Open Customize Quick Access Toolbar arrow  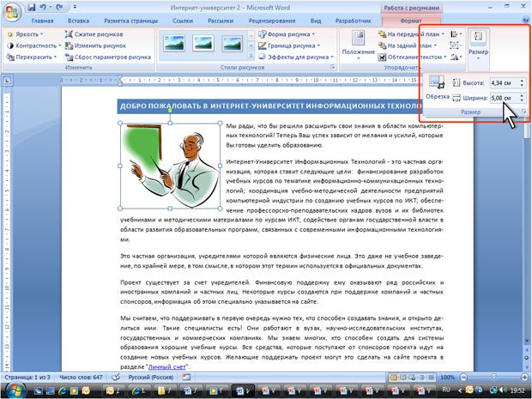75,8
